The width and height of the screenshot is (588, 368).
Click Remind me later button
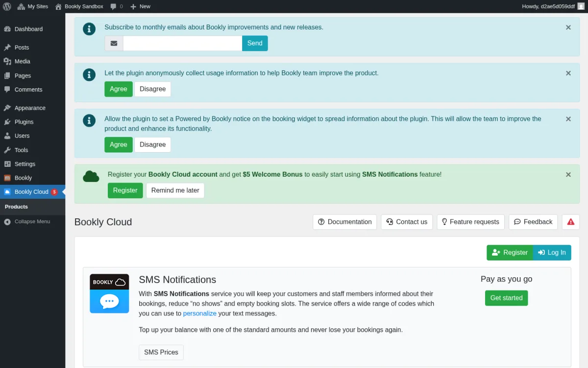(175, 190)
